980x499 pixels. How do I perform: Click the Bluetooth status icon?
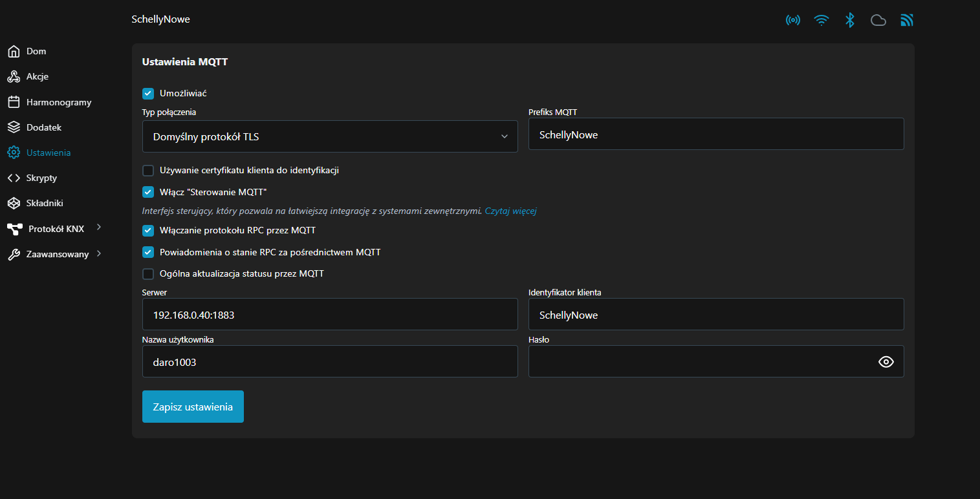(850, 20)
